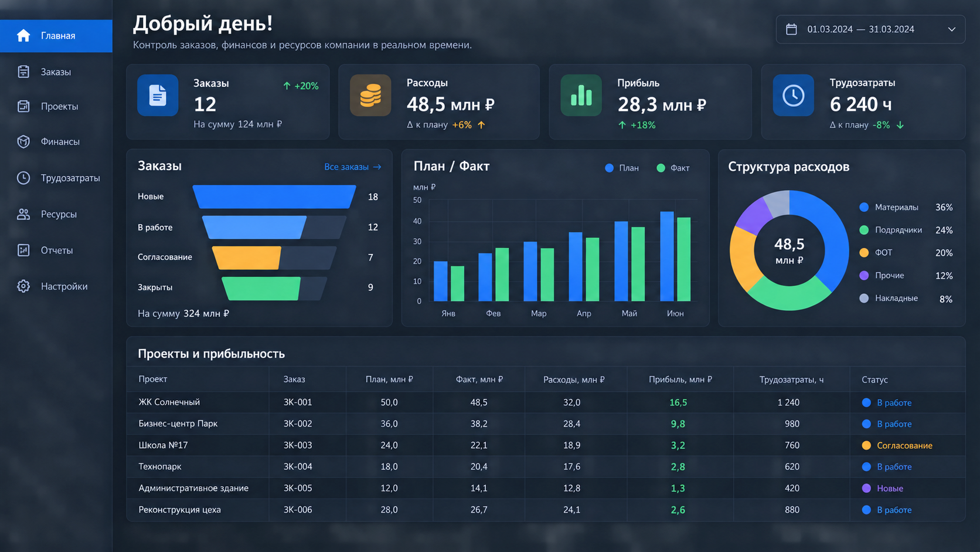The image size is (980, 552).
Task: Click the Материалы color swatch in legend
Action: click(864, 207)
